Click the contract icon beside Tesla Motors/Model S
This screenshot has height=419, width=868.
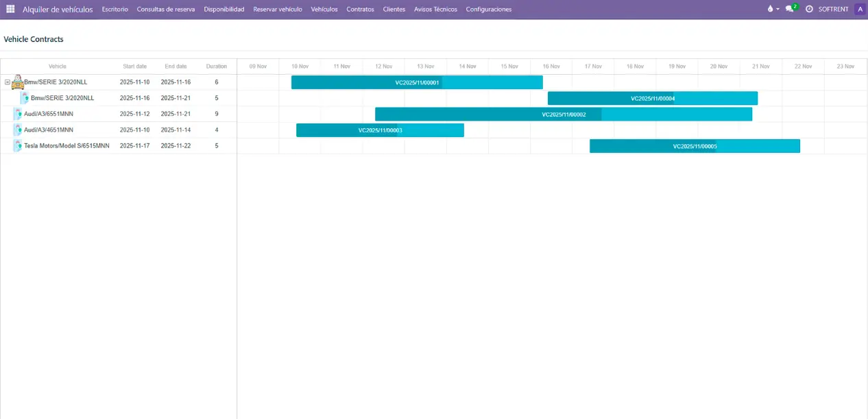[x=18, y=145]
